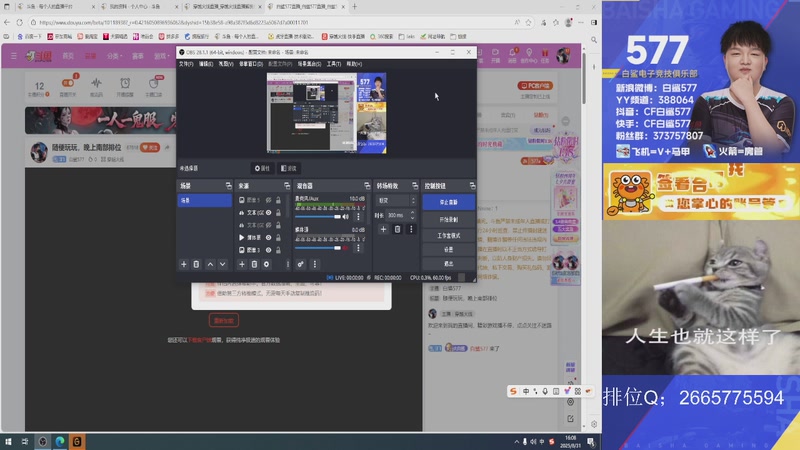Toggle lock on the media source

coord(278,237)
